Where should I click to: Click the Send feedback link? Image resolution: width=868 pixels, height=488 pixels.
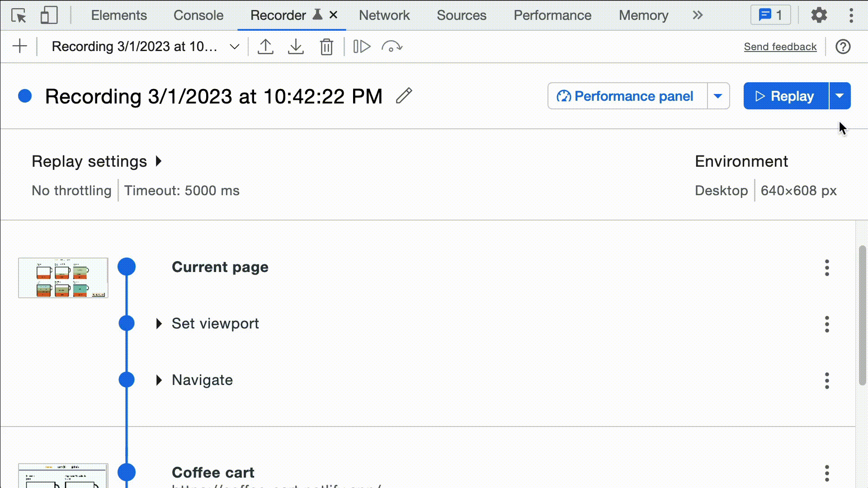[x=780, y=47]
